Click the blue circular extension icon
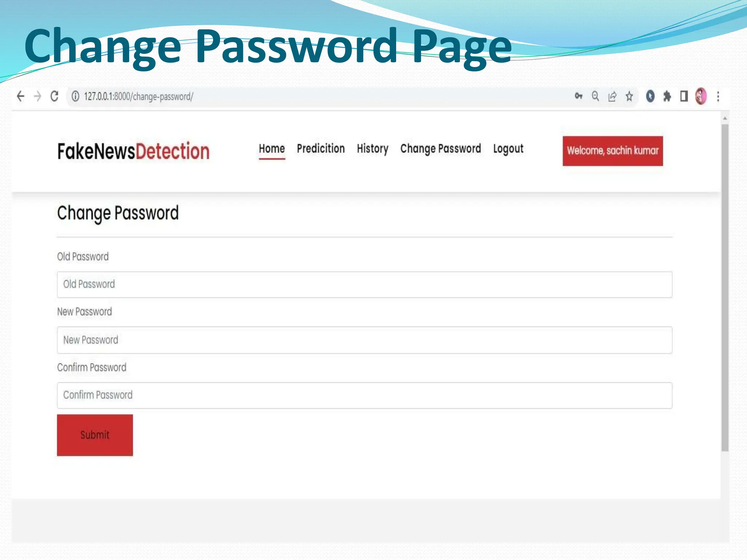This screenshot has width=747, height=560. click(650, 96)
